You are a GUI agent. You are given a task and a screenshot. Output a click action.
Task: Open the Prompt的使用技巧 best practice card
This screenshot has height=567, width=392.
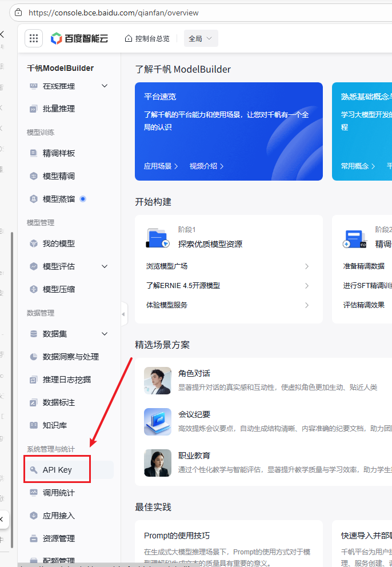(x=229, y=544)
